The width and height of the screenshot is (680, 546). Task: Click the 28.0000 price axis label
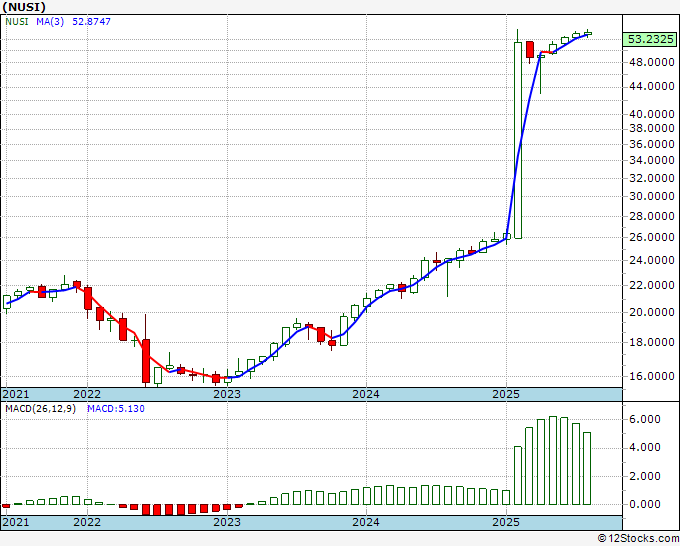coord(651,216)
